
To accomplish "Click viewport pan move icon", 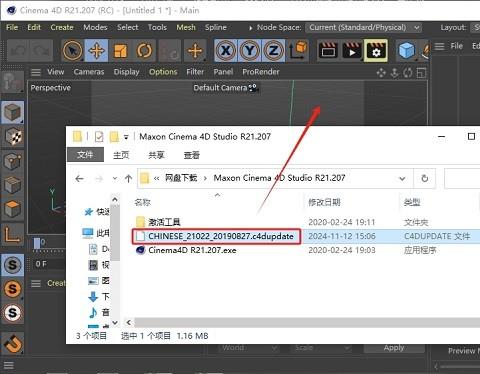I will [x=381, y=72].
